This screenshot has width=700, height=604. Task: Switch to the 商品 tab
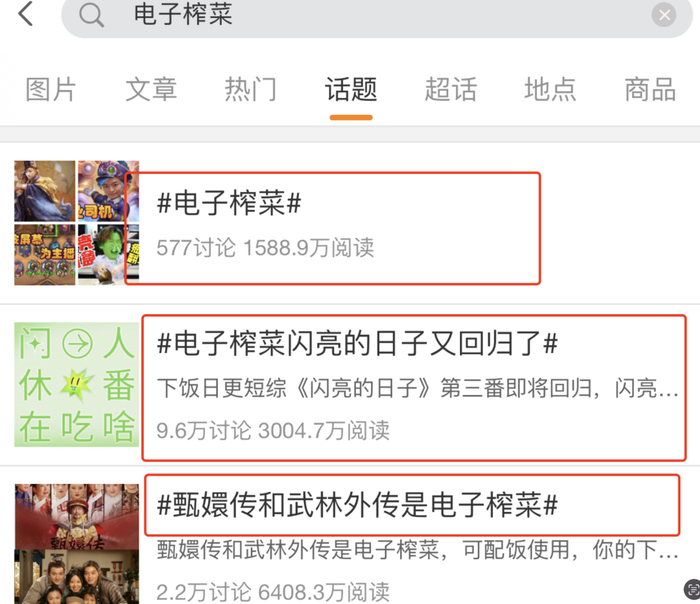[650, 90]
